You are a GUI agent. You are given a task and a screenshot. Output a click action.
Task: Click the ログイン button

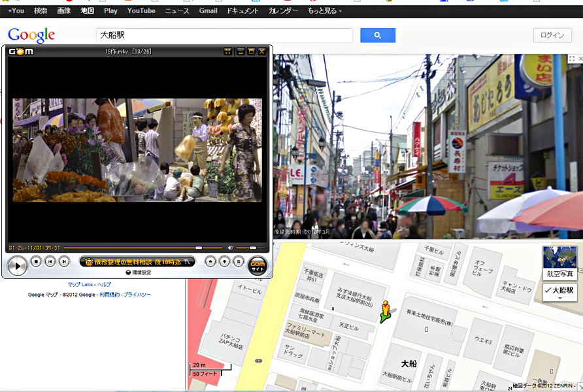(552, 35)
